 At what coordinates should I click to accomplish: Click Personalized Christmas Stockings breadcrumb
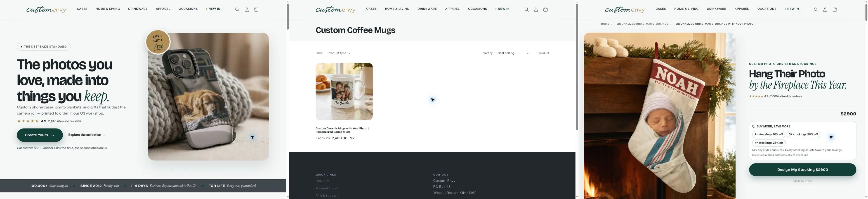[x=642, y=24]
